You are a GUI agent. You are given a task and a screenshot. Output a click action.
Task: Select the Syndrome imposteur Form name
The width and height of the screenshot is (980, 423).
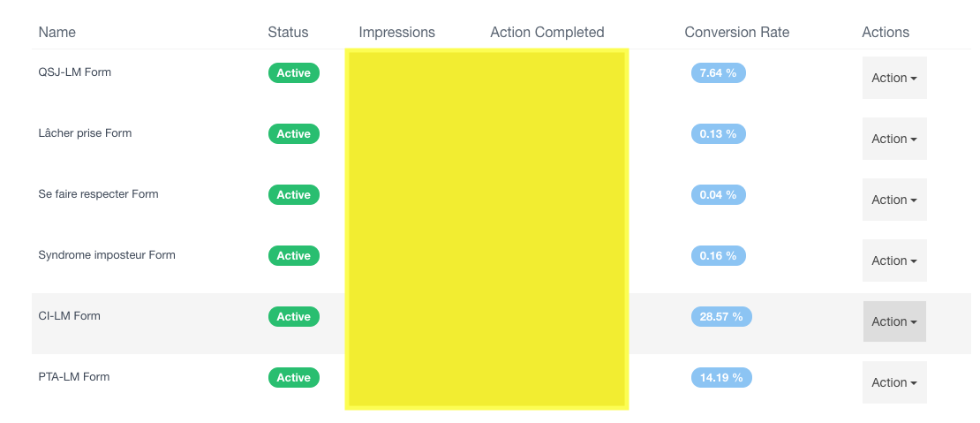[107, 255]
